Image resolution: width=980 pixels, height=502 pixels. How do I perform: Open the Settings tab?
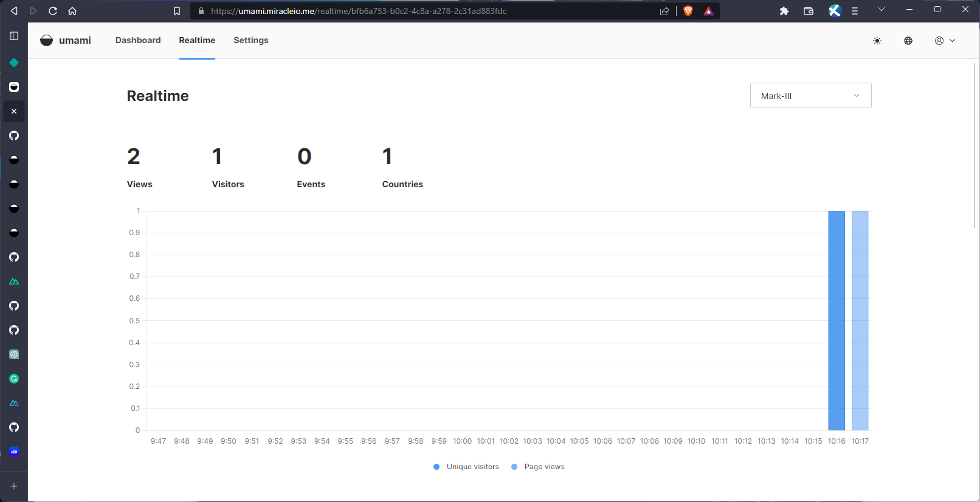pos(250,40)
